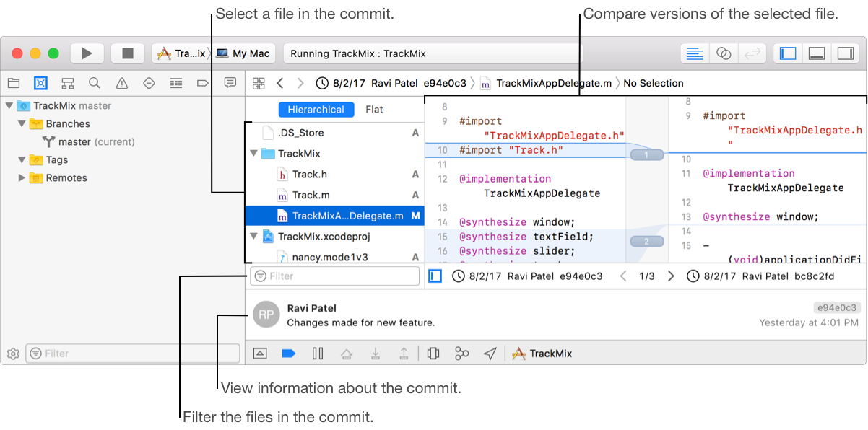
Task: Select the TrackMix process in debug bar
Action: tap(542, 354)
